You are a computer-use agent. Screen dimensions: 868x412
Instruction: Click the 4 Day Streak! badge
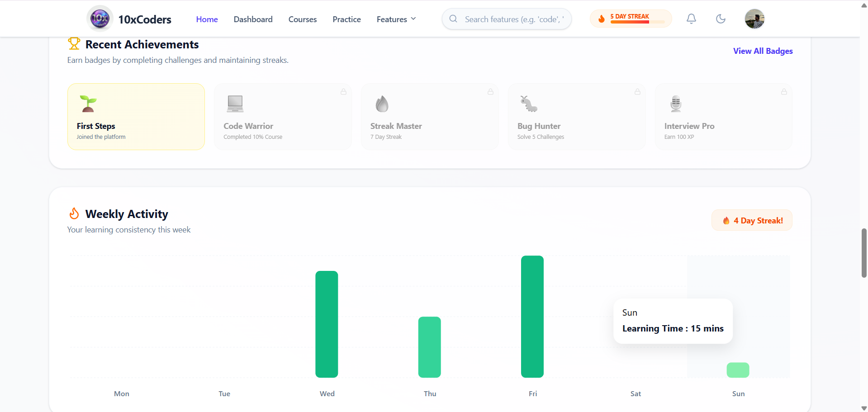coord(752,220)
